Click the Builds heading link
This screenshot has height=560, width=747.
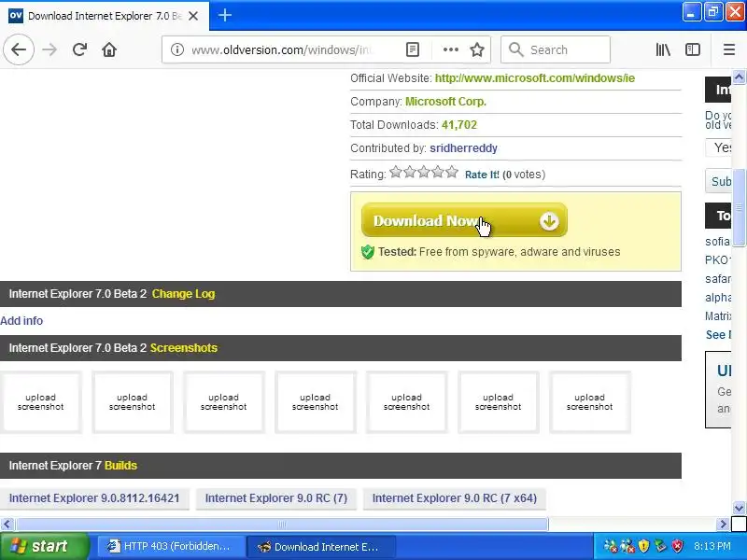click(120, 466)
